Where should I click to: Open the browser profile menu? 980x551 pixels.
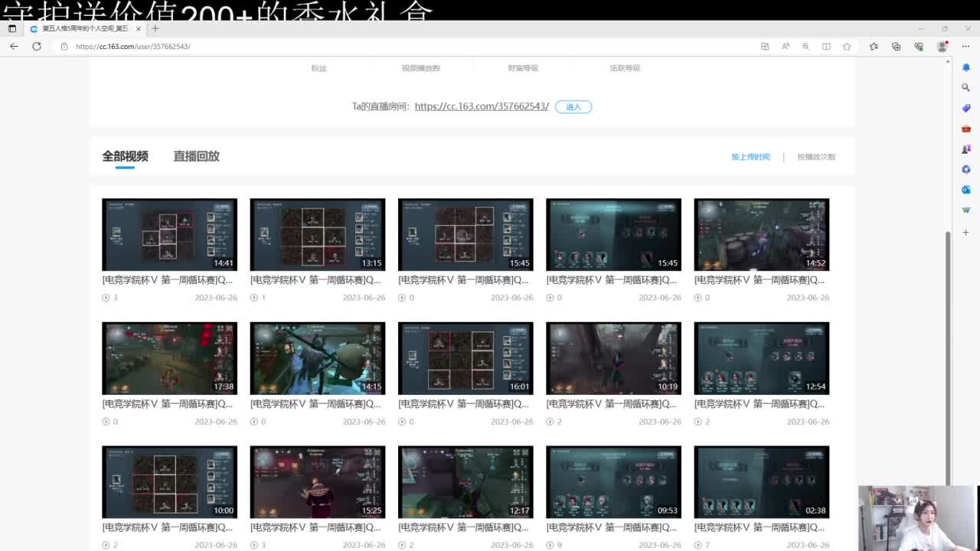942,46
